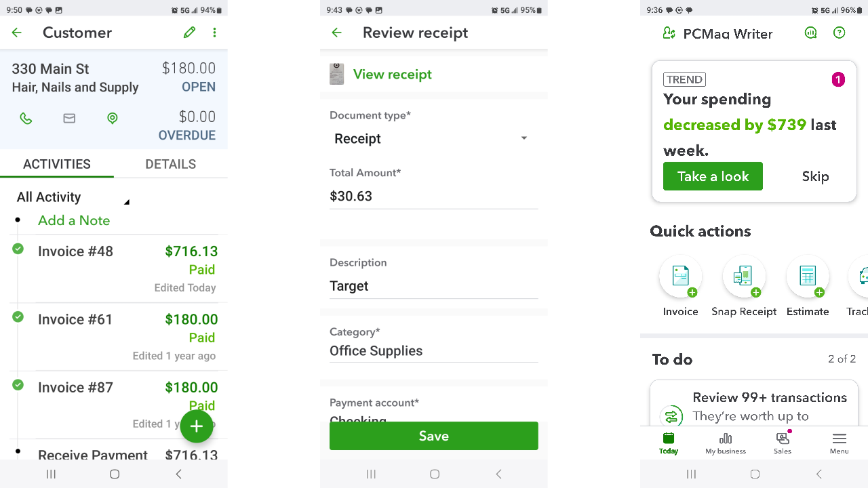Open help with the question mark icon

pos(839,32)
